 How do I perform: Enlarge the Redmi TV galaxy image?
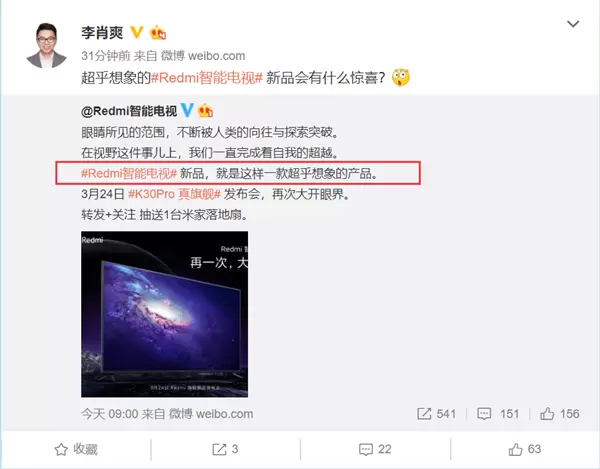click(x=165, y=314)
